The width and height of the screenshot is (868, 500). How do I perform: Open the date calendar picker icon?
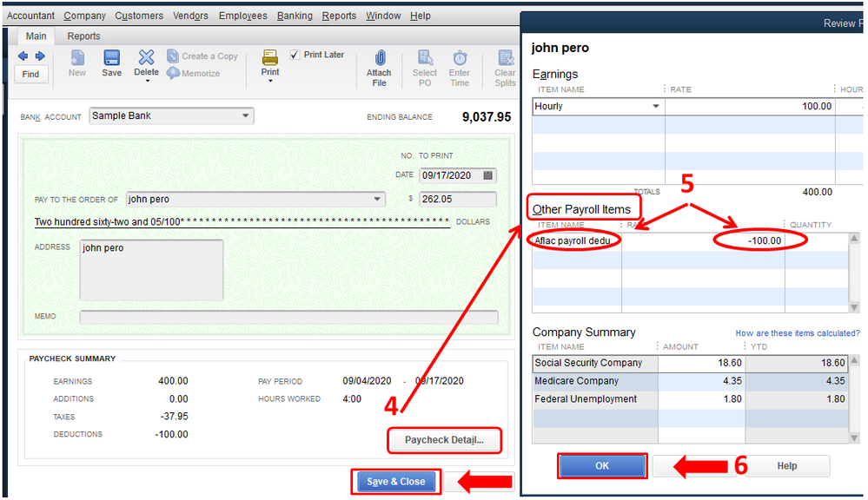pyautogui.click(x=487, y=175)
